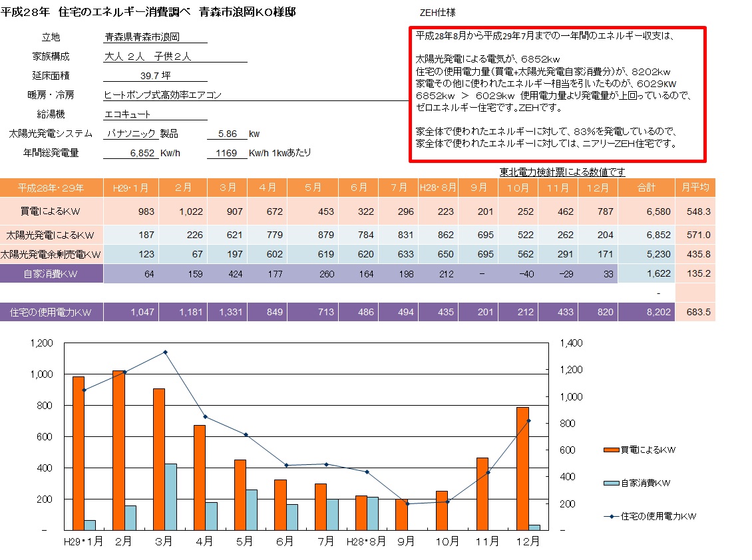Select "ゼロエネルギー住宅です。ZEHです。" line
Image resolution: width=752 pixels, height=560 pixels.
coord(489,107)
